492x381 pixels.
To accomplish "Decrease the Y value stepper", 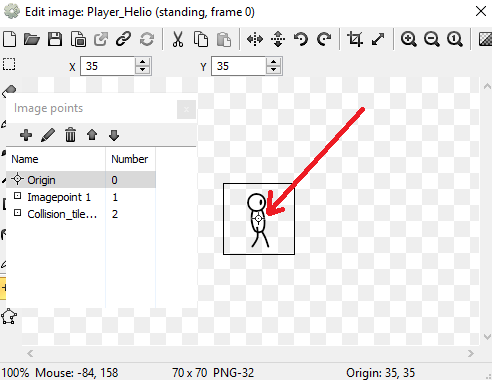I will click(274, 70).
